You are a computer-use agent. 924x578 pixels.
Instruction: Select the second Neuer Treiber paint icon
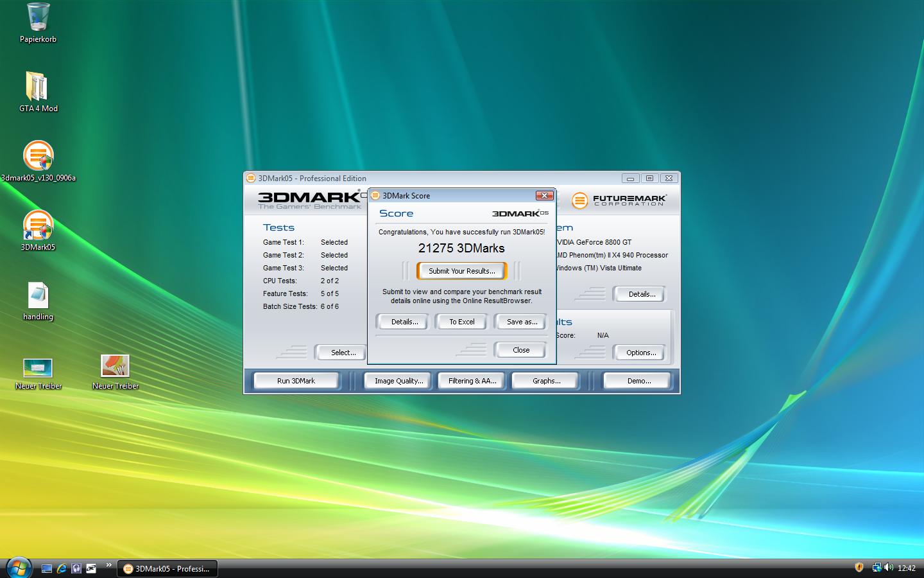coord(116,372)
